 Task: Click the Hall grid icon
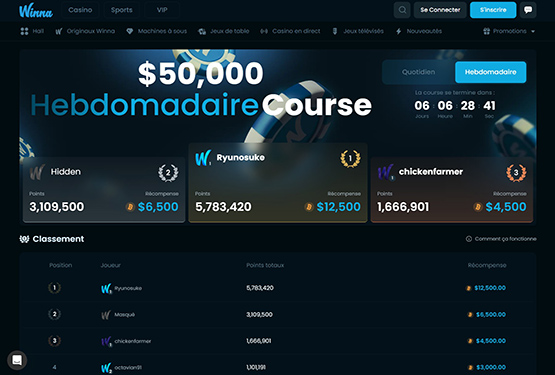click(x=24, y=31)
